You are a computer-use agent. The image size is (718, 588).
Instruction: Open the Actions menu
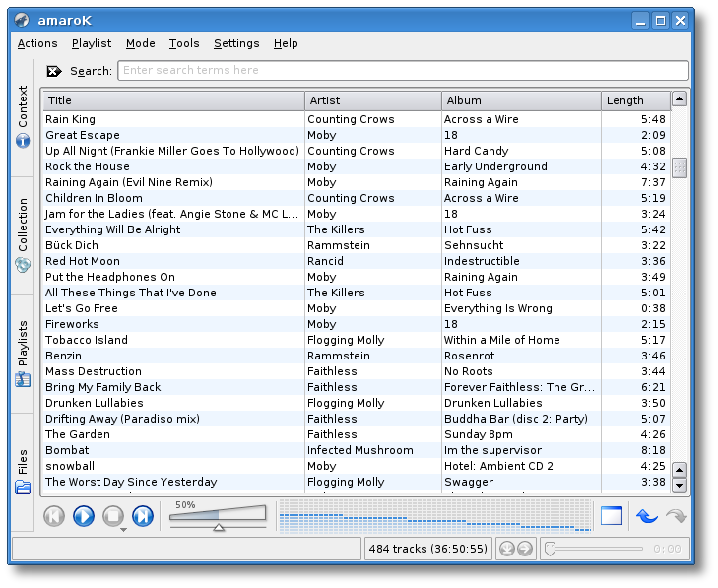pyautogui.click(x=37, y=43)
